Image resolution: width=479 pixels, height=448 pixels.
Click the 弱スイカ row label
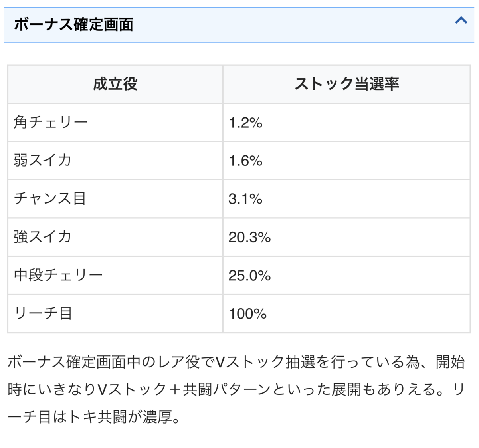tap(43, 161)
